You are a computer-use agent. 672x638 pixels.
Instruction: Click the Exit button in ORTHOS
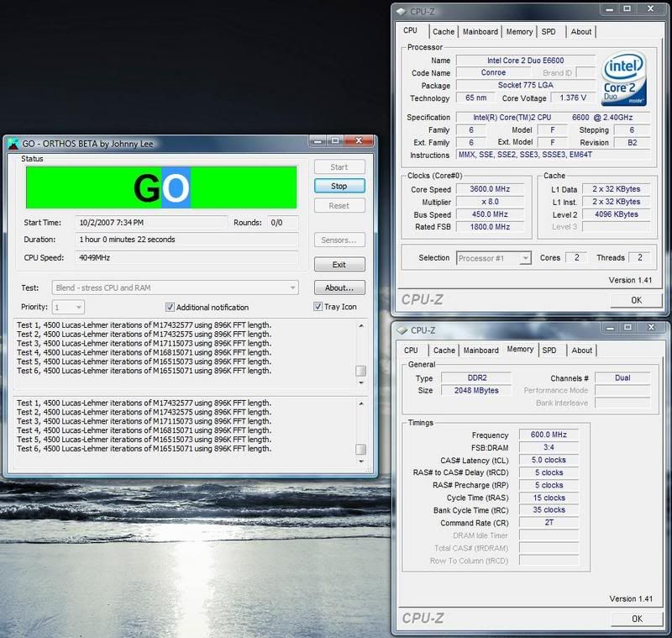pos(339,265)
